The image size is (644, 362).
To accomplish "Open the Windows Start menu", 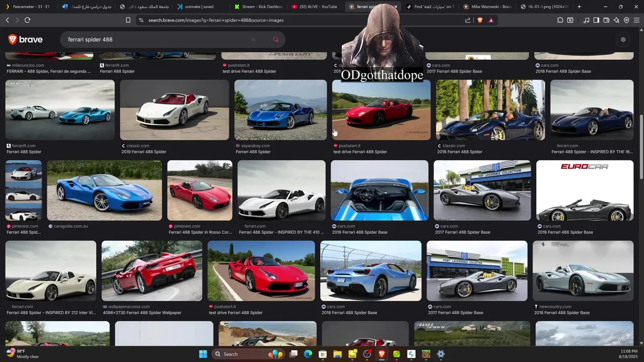I will (x=203, y=354).
